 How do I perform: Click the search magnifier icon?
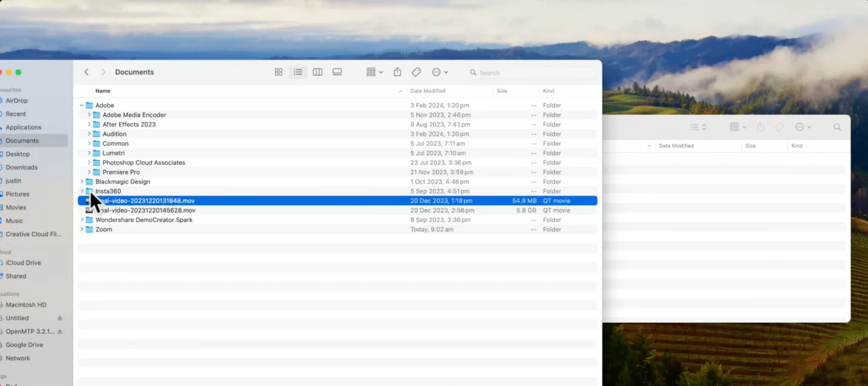click(x=472, y=72)
